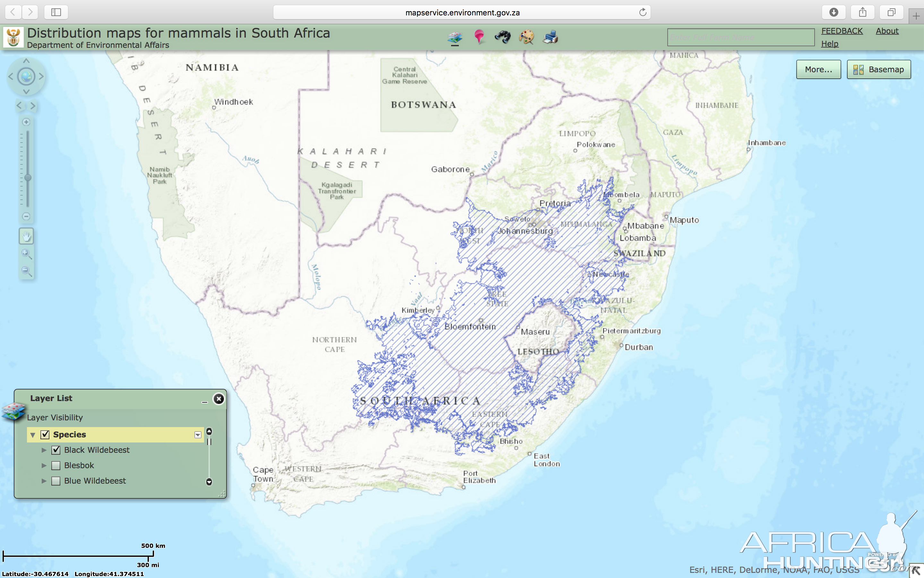Viewport: 924px width, 578px height.
Task: Uncheck the Black Wildebeest layer checkbox
Action: point(56,450)
